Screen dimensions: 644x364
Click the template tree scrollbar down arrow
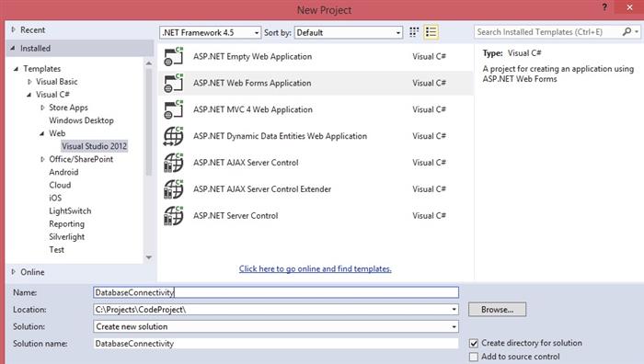149,257
